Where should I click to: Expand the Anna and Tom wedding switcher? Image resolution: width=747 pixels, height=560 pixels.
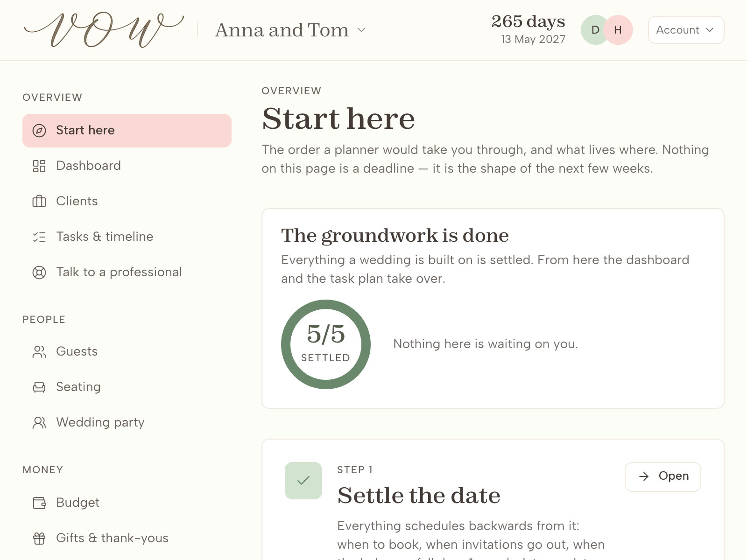pyautogui.click(x=290, y=30)
